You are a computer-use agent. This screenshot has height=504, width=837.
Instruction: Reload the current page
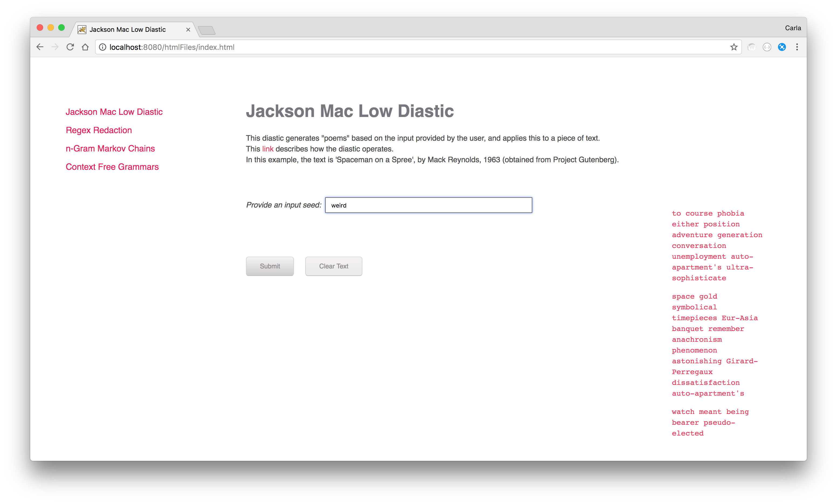click(x=70, y=47)
